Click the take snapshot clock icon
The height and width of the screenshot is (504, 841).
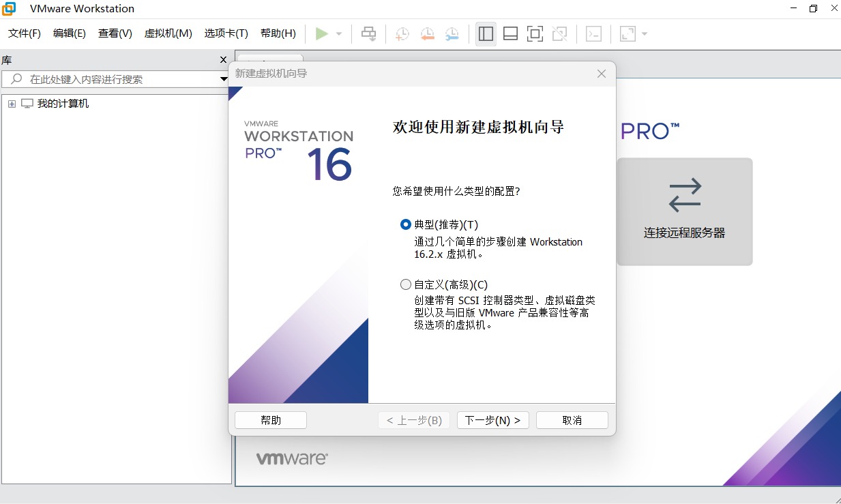coord(402,33)
